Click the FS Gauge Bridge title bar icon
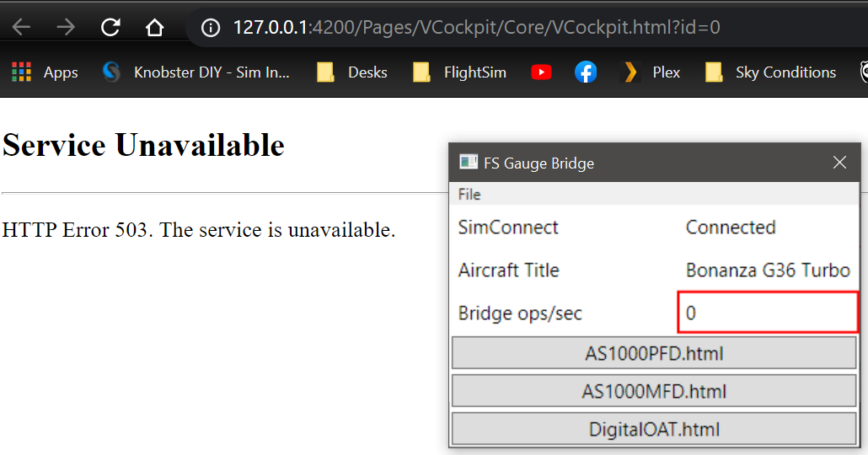The height and width of the screenshot is (455, 868). pyautogui.click(x=468, y=163)
